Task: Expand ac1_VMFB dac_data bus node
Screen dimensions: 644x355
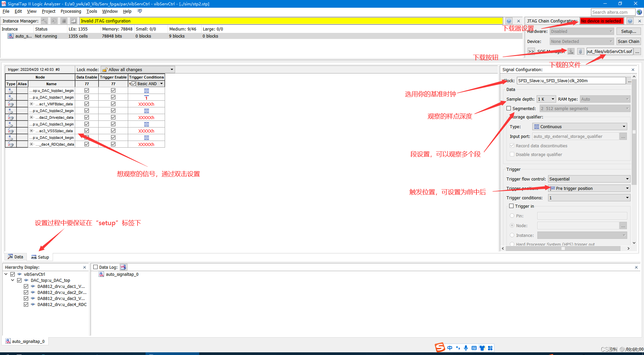Action: [x=31, y=104]
